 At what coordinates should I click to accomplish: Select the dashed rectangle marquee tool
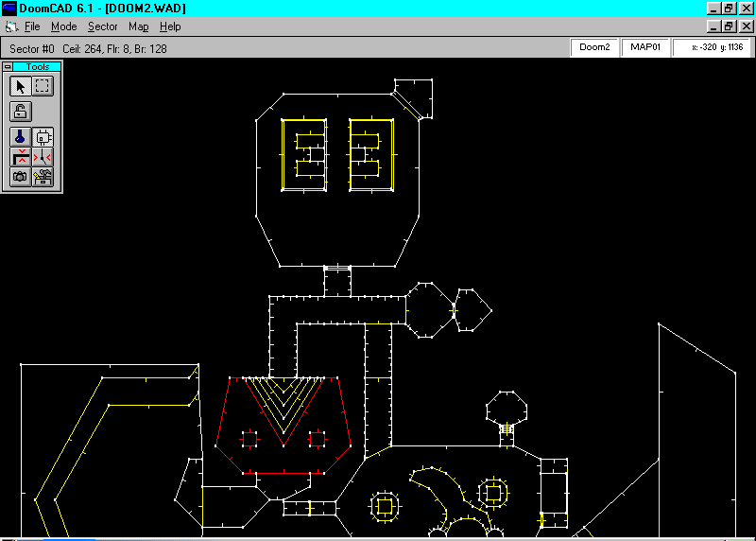point(43,86)
